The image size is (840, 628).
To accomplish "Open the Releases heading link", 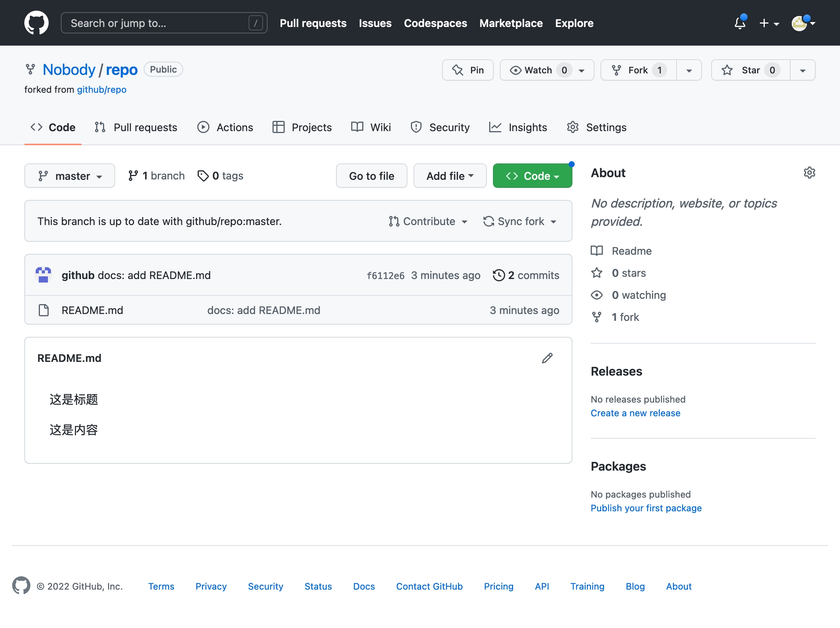I will click(x=617, y=371).
